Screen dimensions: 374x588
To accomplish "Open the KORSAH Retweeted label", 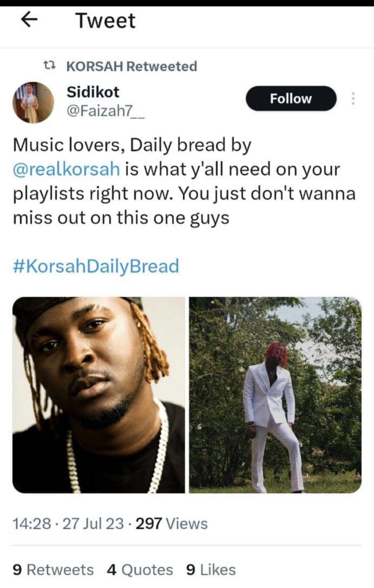I will click(x=132, y=66).
